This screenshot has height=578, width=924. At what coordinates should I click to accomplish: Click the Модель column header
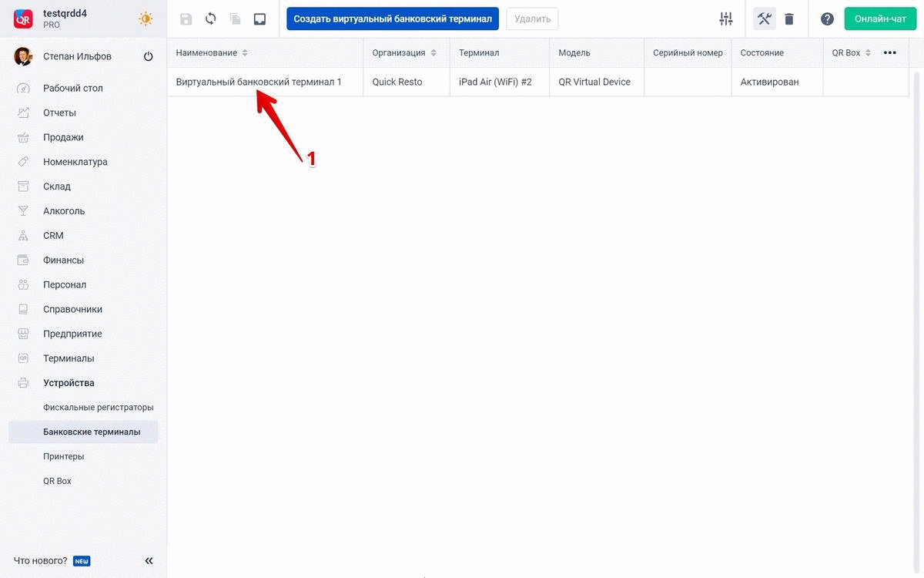point(574,53)
